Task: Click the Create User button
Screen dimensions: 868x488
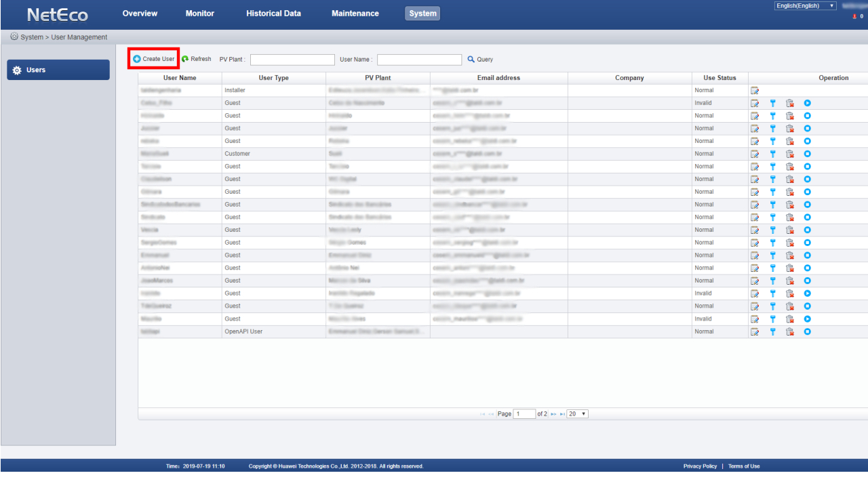Action: [153, 59]
